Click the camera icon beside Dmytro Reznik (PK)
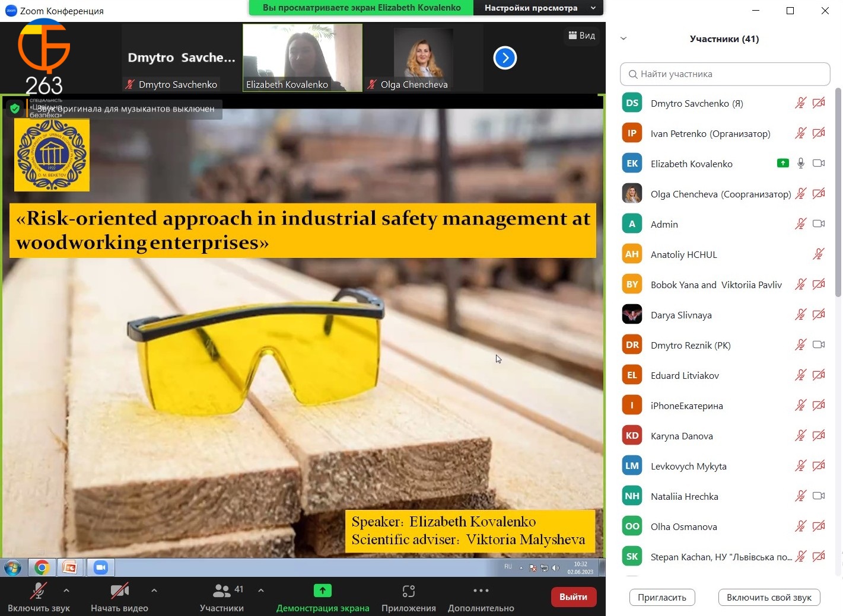This screenshot has height=616, width=843. click(819, 344)
